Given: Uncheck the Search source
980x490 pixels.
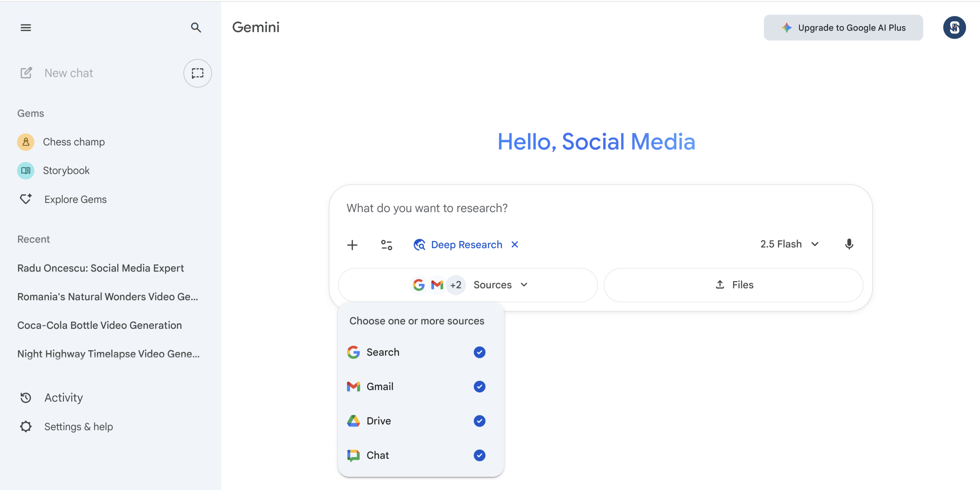Looking at the screenshot, I should coord(479,352).
